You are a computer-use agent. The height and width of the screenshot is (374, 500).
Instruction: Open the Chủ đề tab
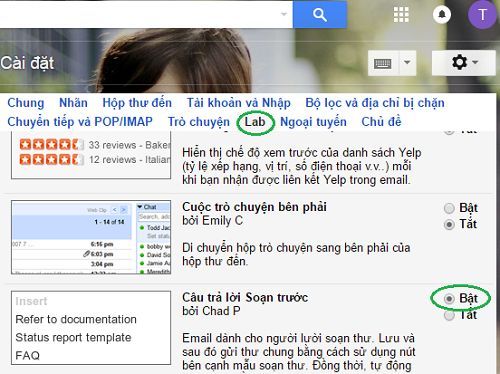[x=381, y=122]
